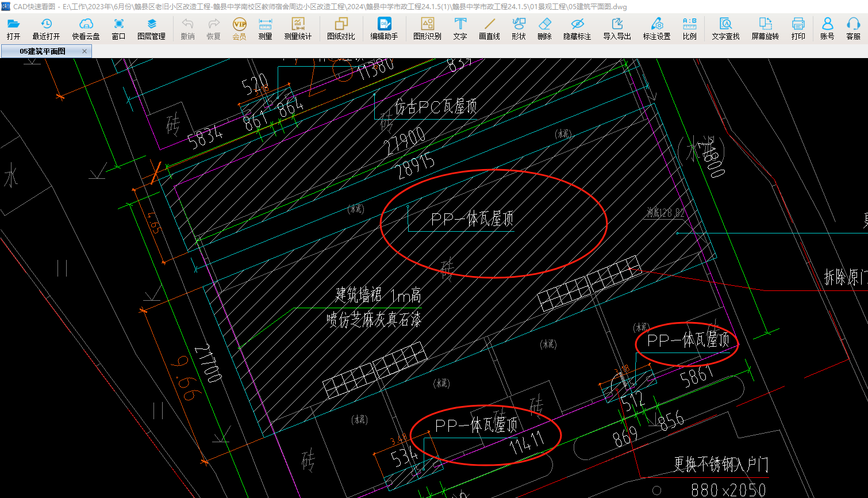The height and width of the screenshot is (498, 868).
Task: Select the 测量 measure tool
Action: (x=265, y=29)
